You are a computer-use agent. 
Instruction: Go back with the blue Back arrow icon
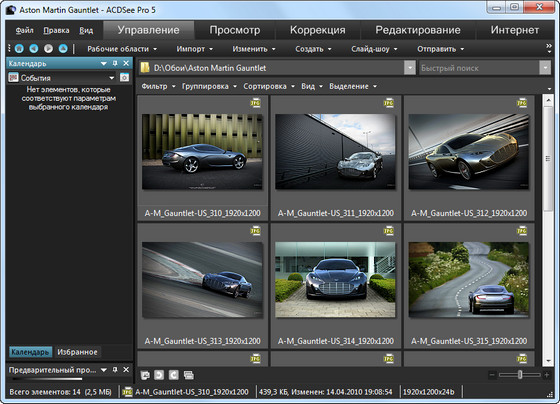point(34,49)
